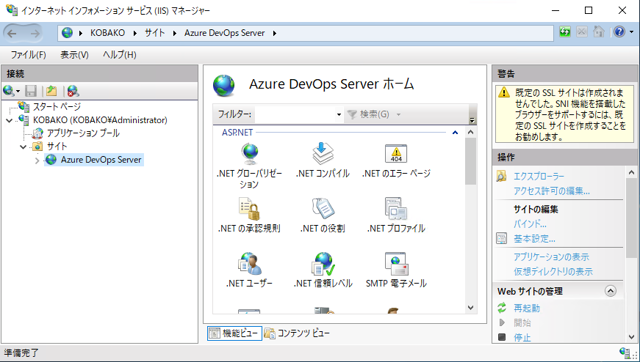Viewport: 640px width, 362px height.
Task: Open the help icon dropdown arrow
Action: click(x=631, y=32)
